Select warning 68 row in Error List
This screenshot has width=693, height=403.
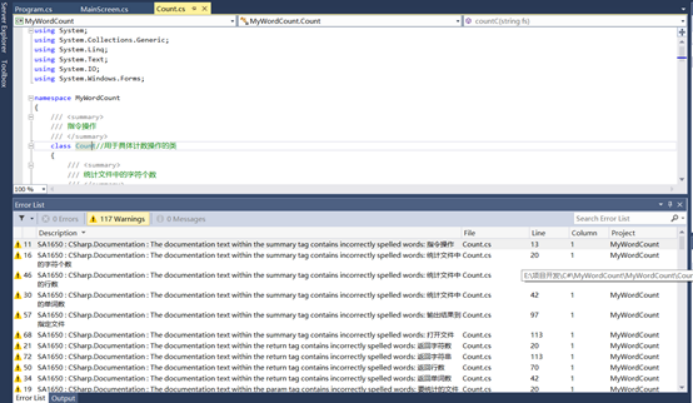pos(346,335)
